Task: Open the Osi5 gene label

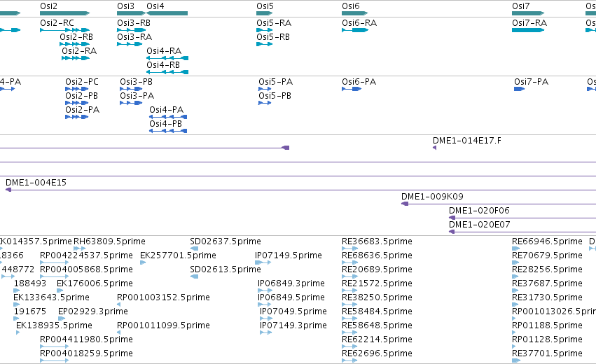Action: click(265, 6)
